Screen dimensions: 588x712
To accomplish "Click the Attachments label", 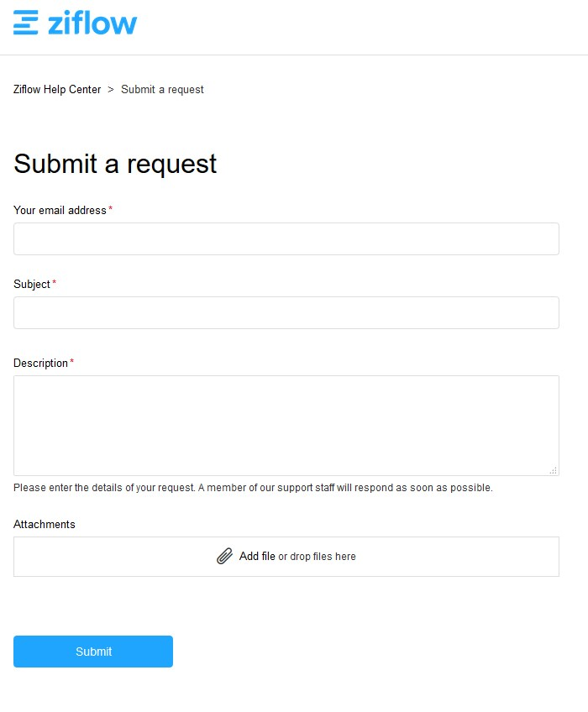I will coord(45,524).
